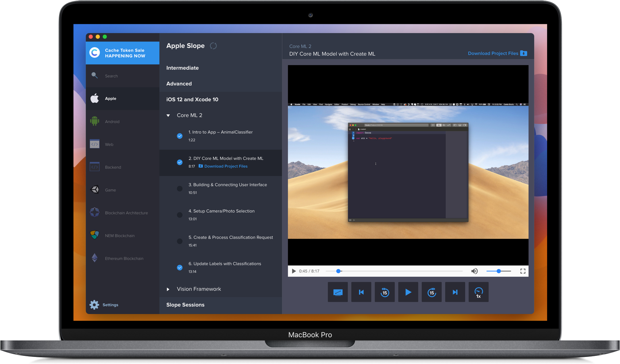Screen dimensions: 620x364
Task: Open lesson 4 Setup Camera/Photo Selection
Action: [221, 215]
